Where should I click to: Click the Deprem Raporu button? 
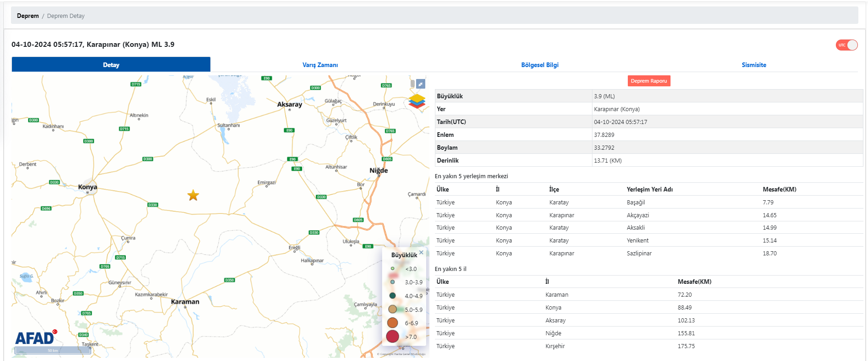pyautogui.click(x=649, y=81)
